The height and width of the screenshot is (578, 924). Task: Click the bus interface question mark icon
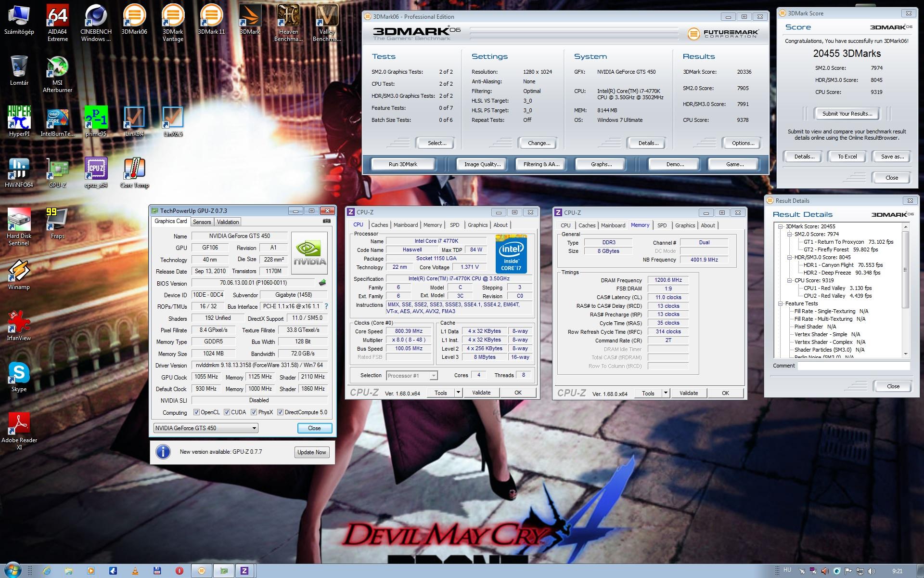(326, 306)
